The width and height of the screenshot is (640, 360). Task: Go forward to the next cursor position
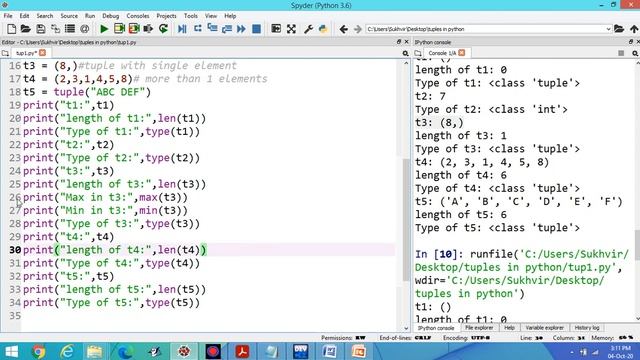pos(358,29)
